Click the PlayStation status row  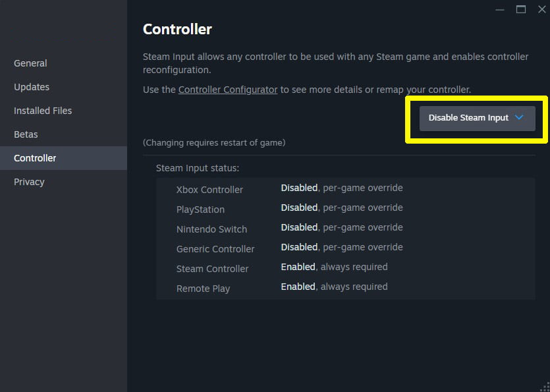[x=200, y=210]
